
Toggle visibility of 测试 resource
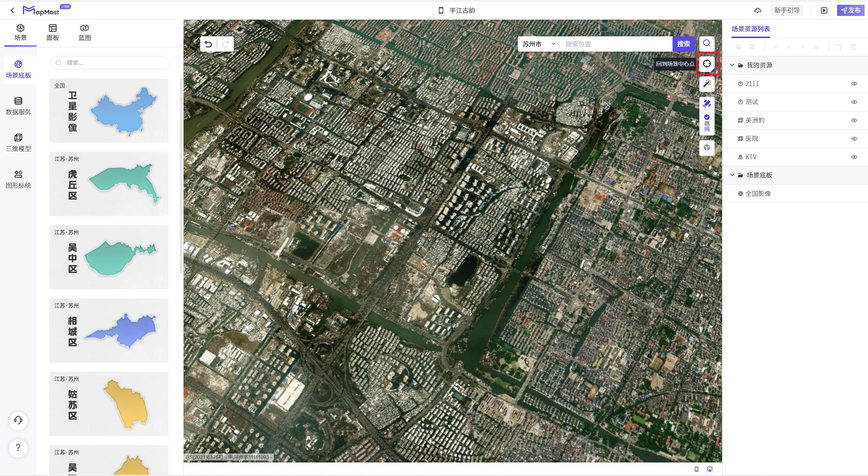pyautogui.click(x=854, y=102)
